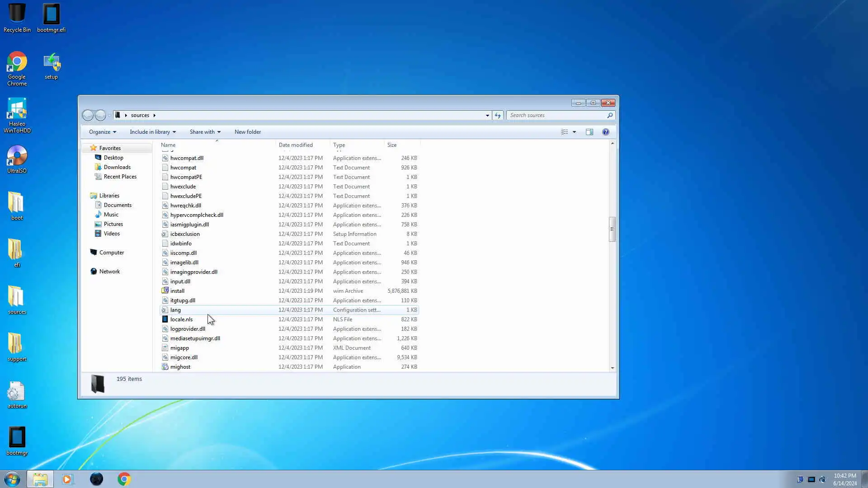Open Hasleo WinToHDD desktop icon

click(17, 115)
